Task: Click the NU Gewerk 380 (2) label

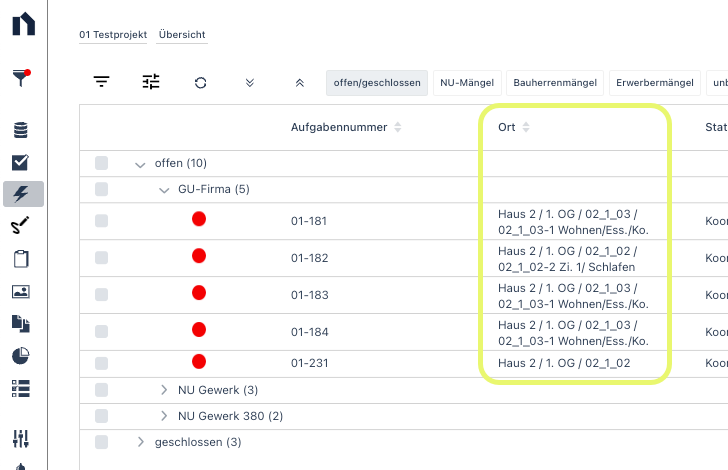Action: click(230, 416)
